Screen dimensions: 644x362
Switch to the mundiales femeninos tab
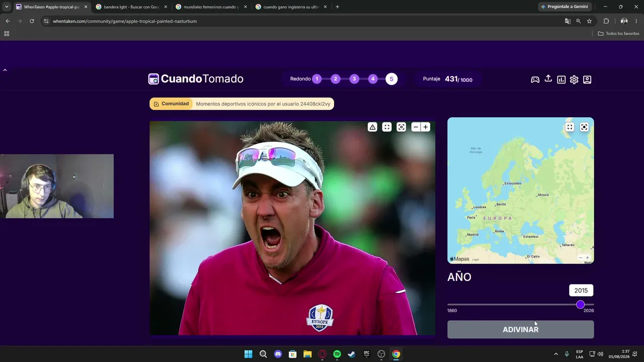(x=211, y=7)
